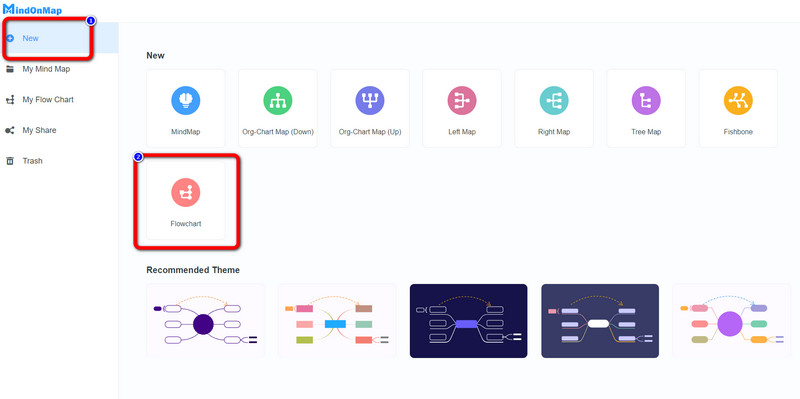Apply the dark navy recommended theme

coord(468,321)
